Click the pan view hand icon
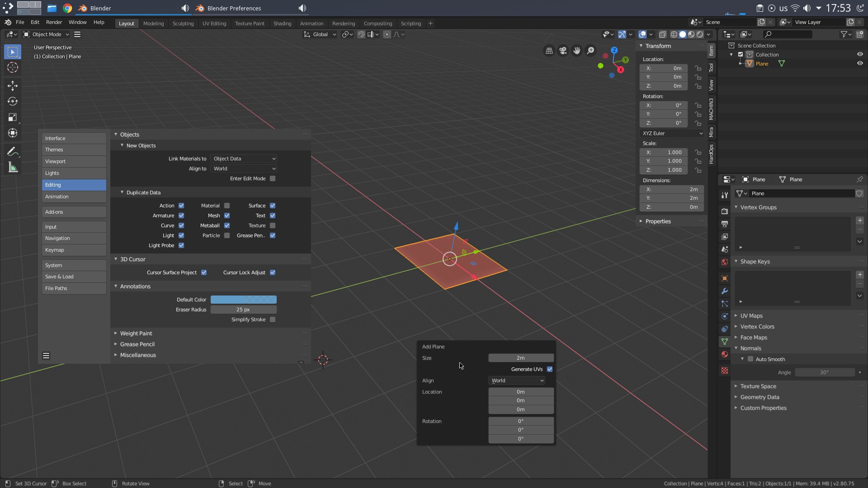This screenshot has height=488, width=868. pyautogui.click(x=577, y=51)
